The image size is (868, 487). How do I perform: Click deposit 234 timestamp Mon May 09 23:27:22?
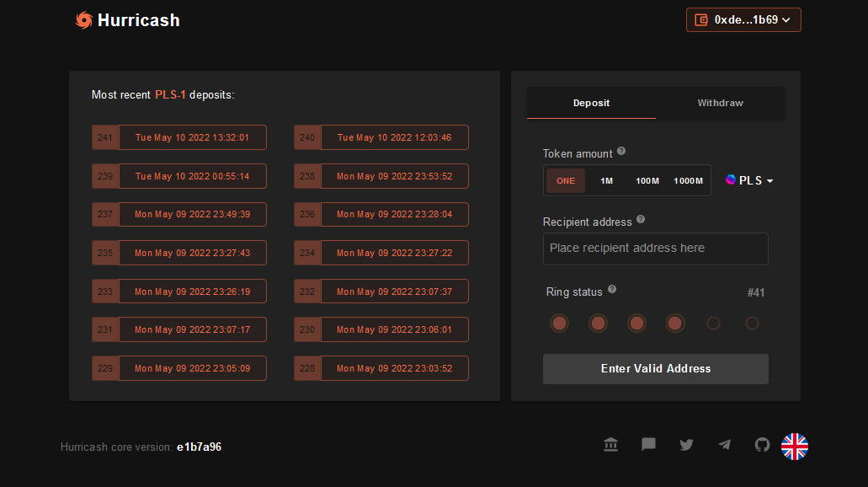point(395,253)
